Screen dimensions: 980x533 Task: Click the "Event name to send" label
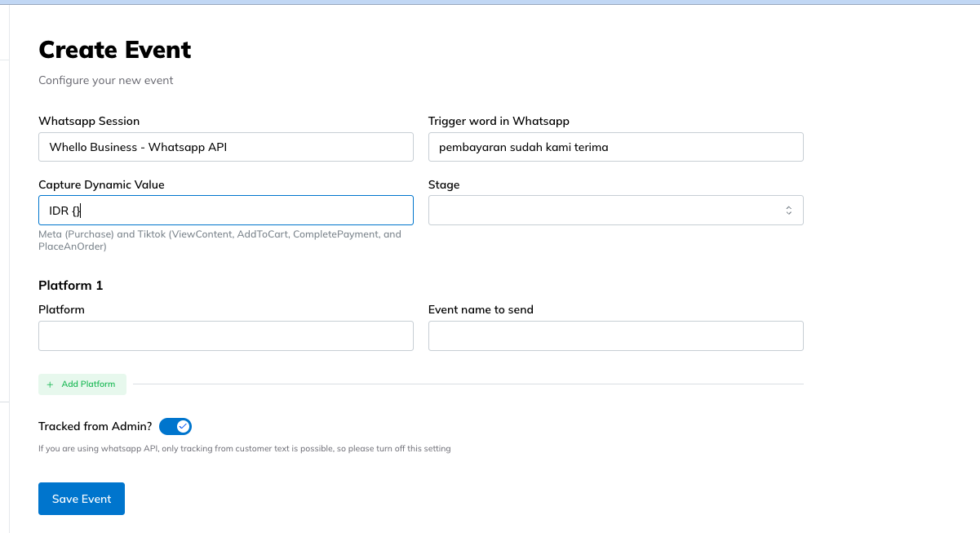(x=481, y=309)
